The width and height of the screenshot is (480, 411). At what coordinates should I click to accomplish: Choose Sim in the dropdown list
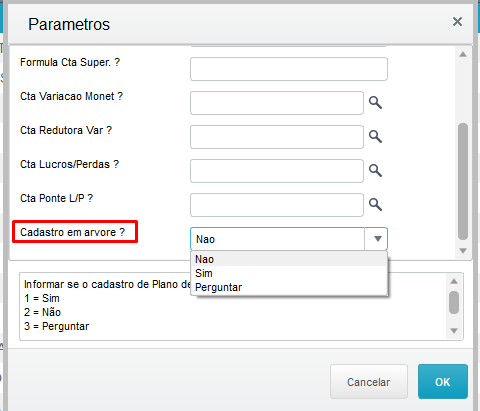click(x=289, y=273)
